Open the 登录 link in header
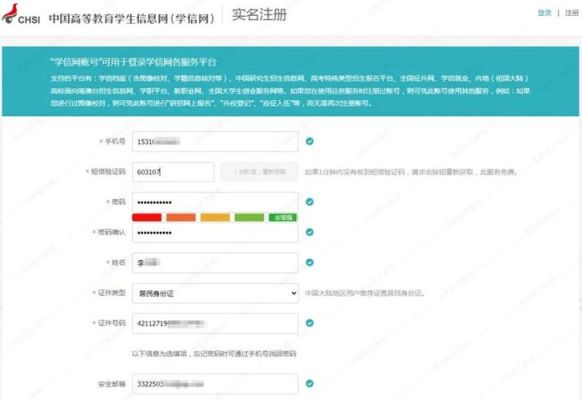Screen dimensions: 582x400 pos(545,13)
